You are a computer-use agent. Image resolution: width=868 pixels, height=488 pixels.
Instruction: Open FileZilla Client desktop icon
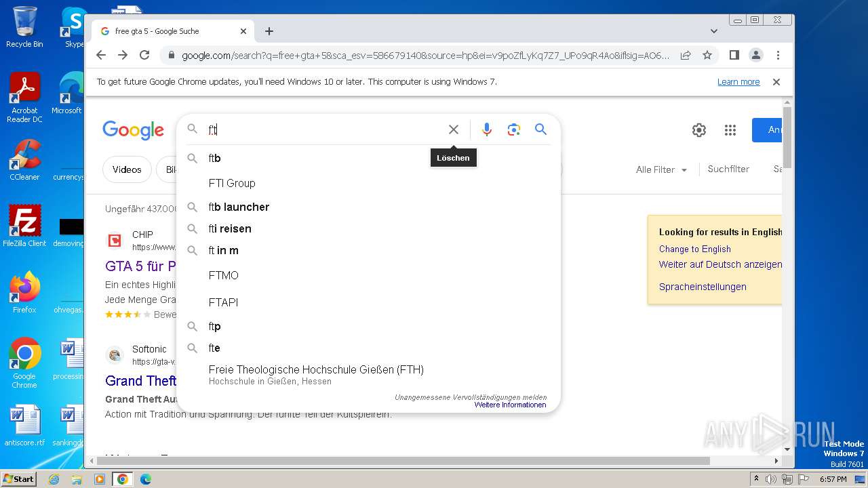pos(24,226)
